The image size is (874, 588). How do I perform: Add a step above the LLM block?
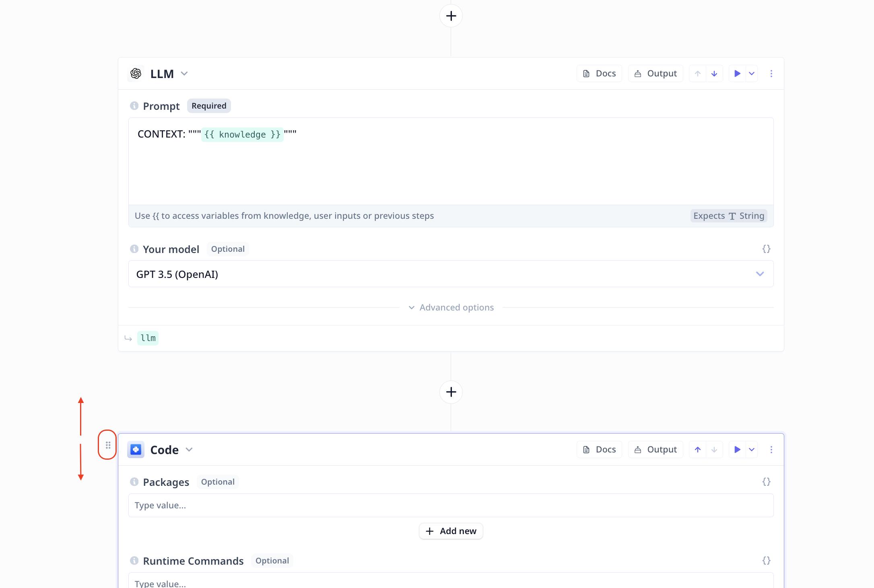451,16
